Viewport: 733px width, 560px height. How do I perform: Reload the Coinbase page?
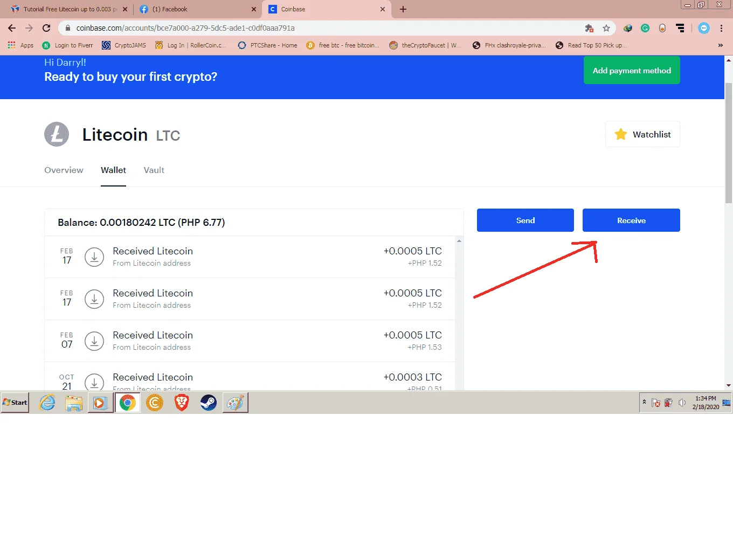(46, 28)
